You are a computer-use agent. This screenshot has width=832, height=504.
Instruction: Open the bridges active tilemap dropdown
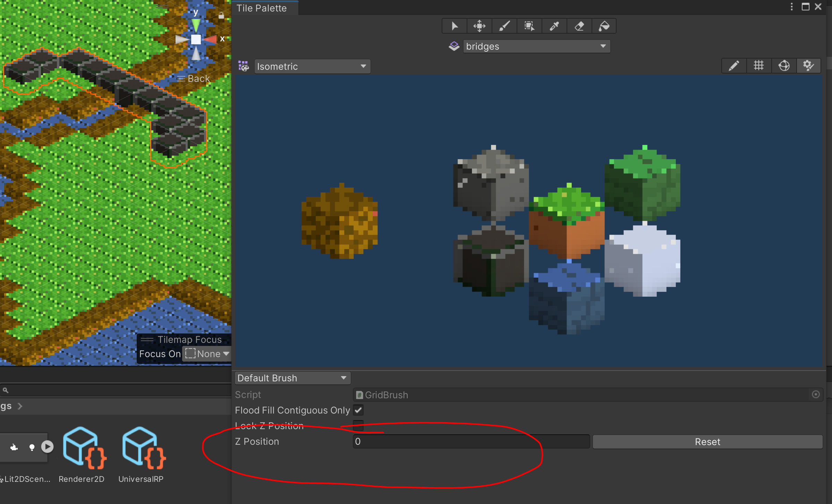pos(536,46)
